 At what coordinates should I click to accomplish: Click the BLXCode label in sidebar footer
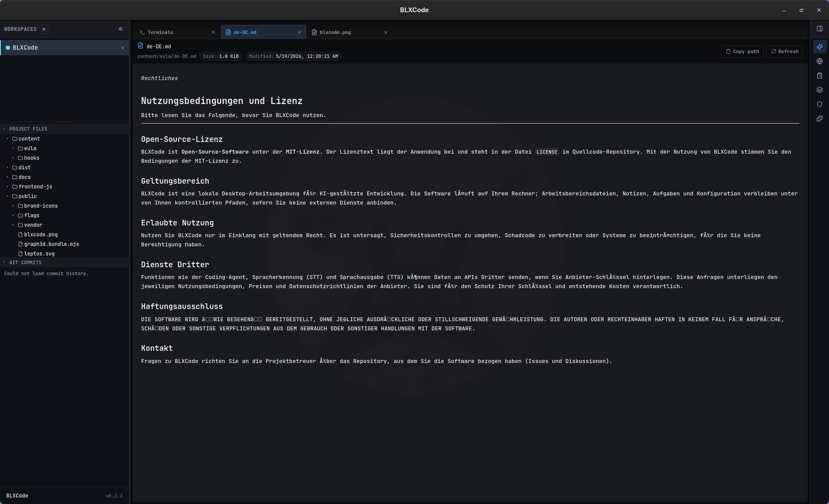click(x=17, y=496)
